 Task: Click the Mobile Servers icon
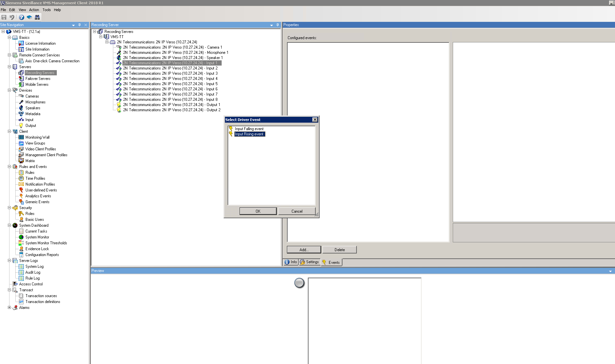21,84
